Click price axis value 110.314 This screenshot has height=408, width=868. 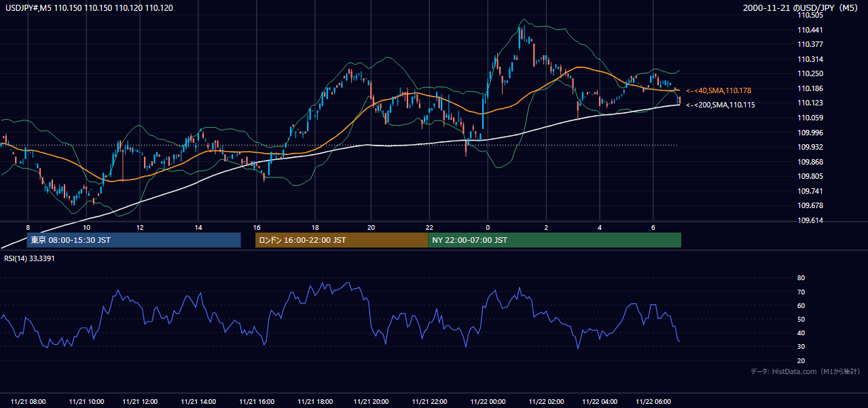point(810,59)
